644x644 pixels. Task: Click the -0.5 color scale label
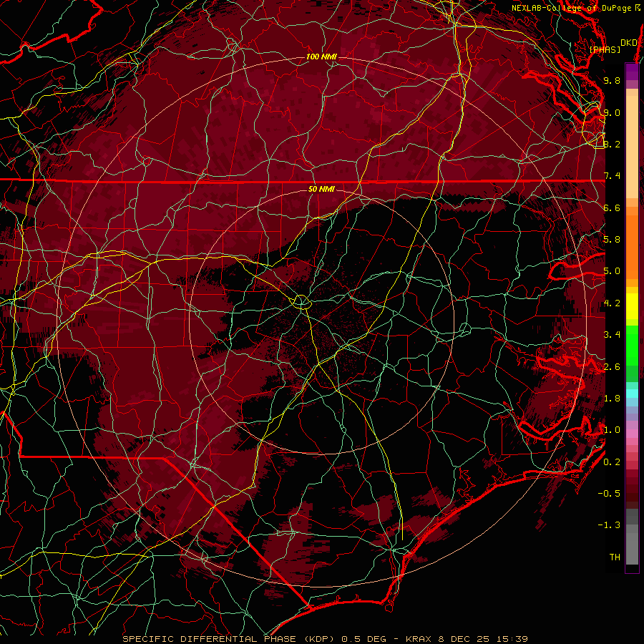[609, 494]
